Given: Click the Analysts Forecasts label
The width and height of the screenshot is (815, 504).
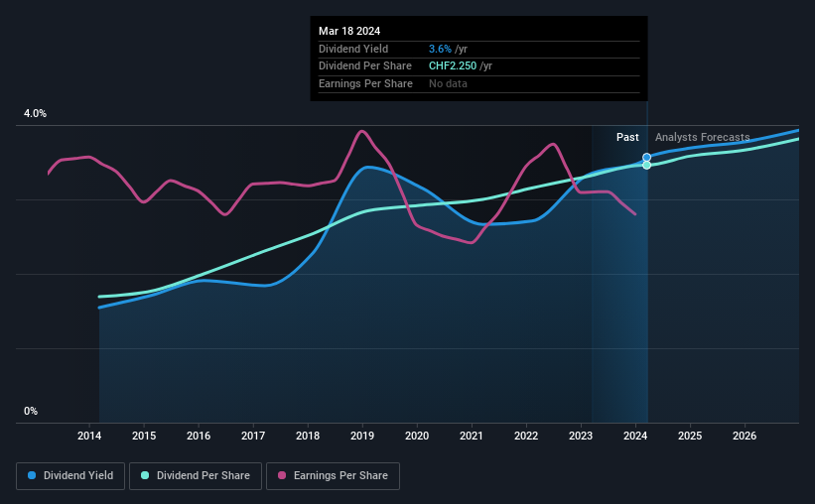Looking at the screenshot, I should [x=702, y=137].
